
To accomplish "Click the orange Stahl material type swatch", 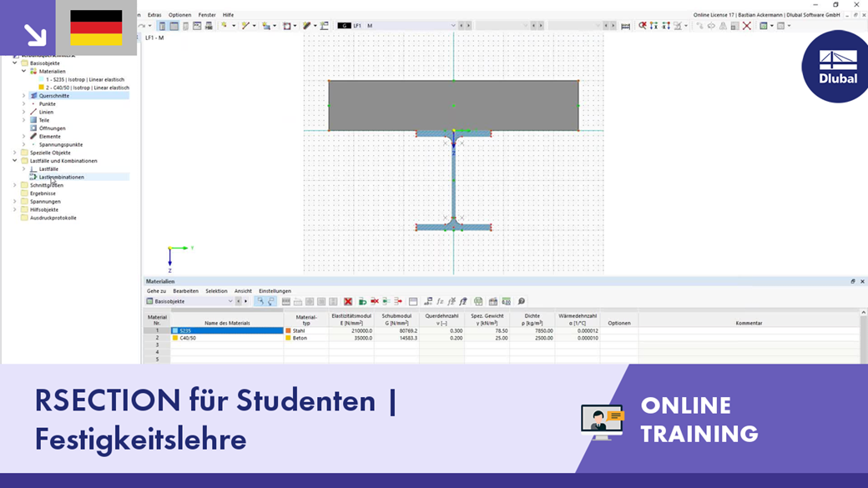I will click(x=288, y=331).
